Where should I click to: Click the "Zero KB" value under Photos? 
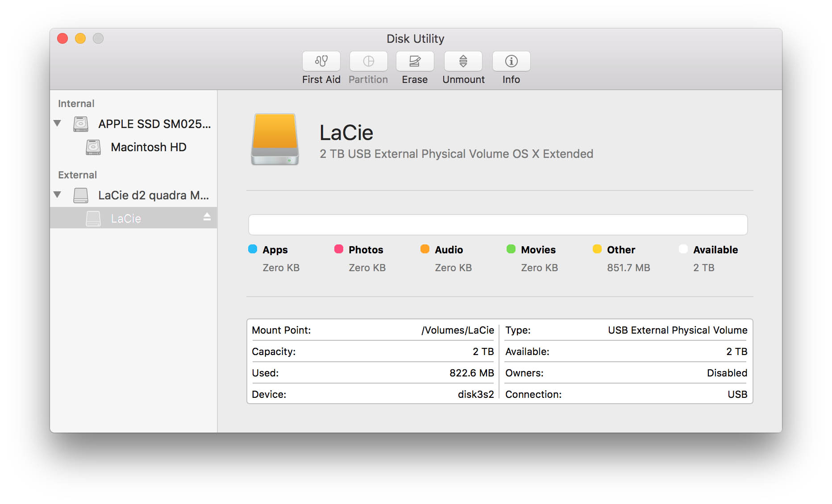coord(367,268)
